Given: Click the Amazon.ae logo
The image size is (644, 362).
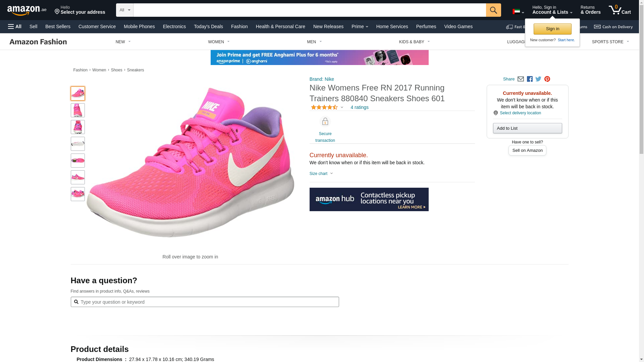Looking at the screenshot, I should (27, 10).
